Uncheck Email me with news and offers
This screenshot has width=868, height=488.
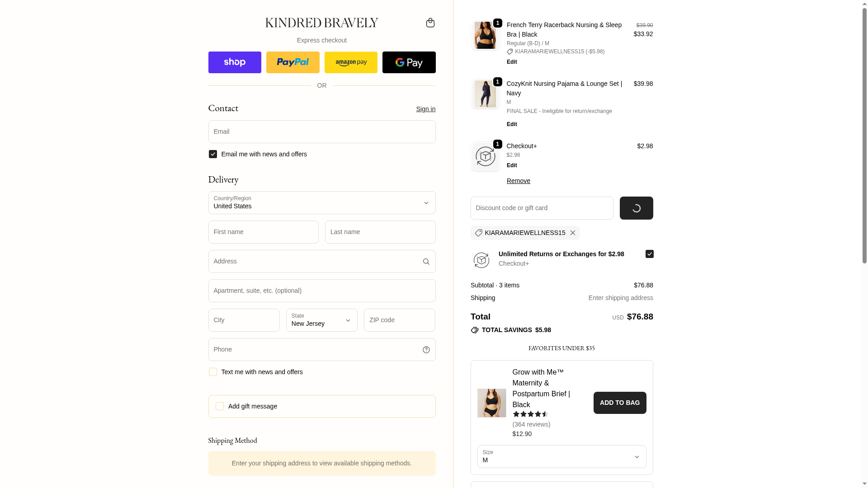pos(213,154)
